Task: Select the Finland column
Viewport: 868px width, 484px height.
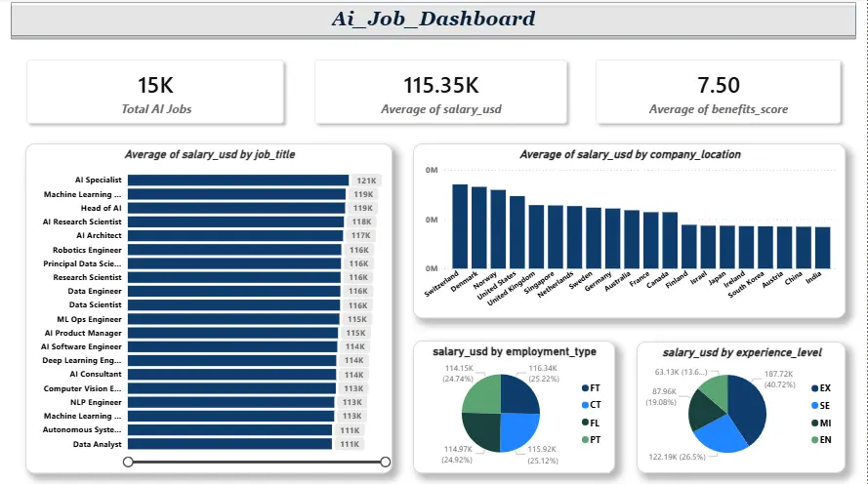Action: pyautogui.click(x=688, y=247)
